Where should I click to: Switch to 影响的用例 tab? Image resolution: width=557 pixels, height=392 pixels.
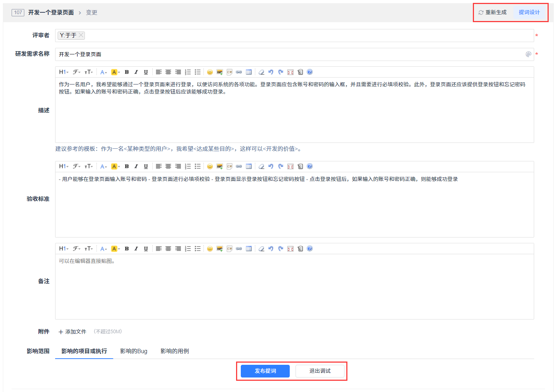[175, 351]
